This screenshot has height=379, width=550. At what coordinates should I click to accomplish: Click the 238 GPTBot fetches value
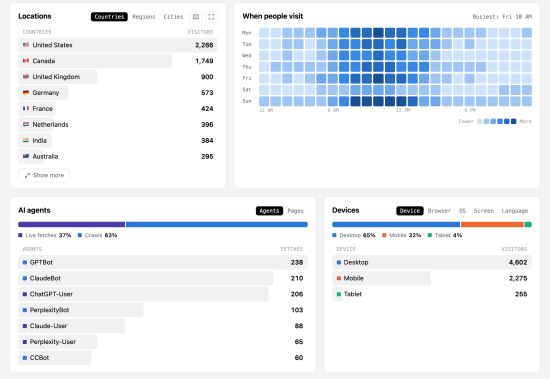[297, 262]
